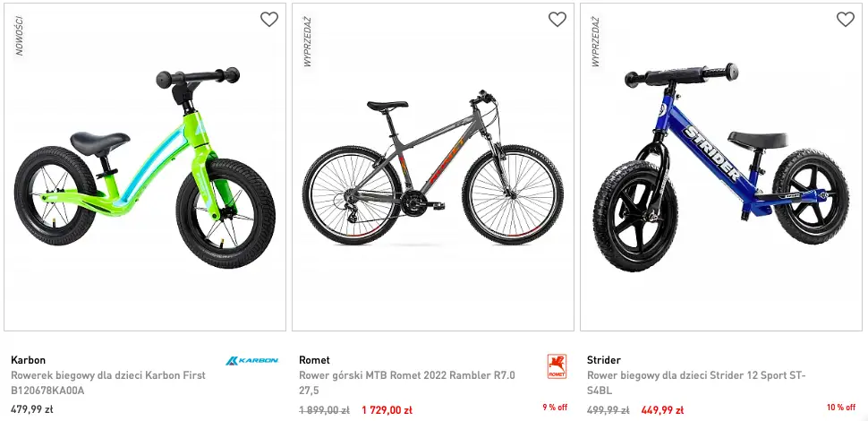Click the 479,99 zł price
Viewport: 868px width, 421px height.
point(32,409)
